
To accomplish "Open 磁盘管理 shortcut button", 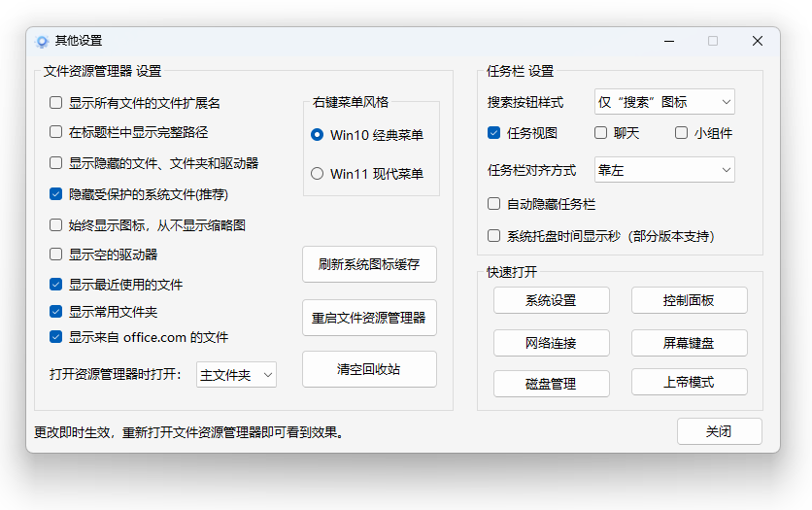I will (551, 383).
